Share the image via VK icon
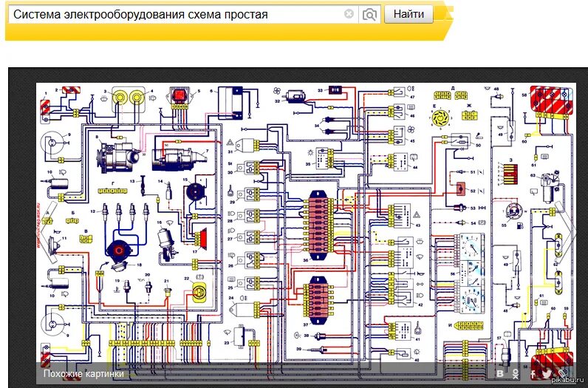This screenshot has height=388, width=588. pyautogui.click(x=500, y=374)
